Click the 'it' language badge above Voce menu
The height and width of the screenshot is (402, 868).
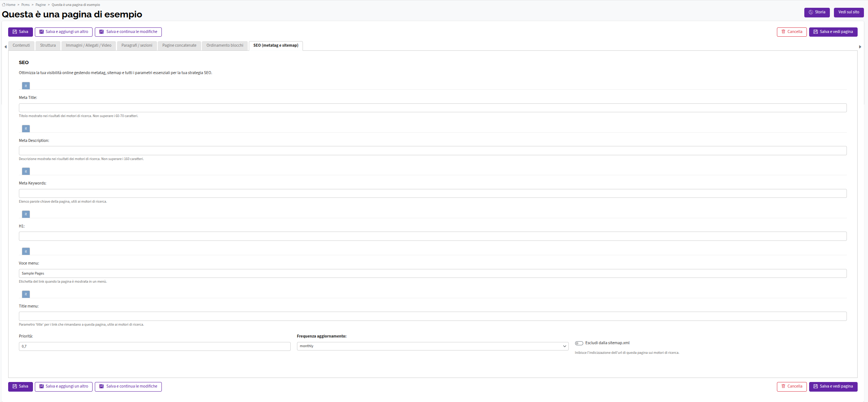tap(26, 252)
